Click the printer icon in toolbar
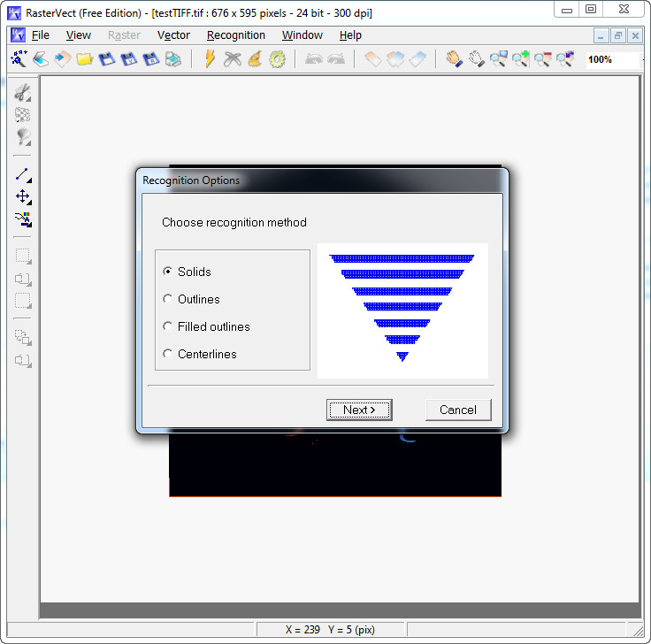This screenshot has width=651, height=644. (x=173, y=59)
